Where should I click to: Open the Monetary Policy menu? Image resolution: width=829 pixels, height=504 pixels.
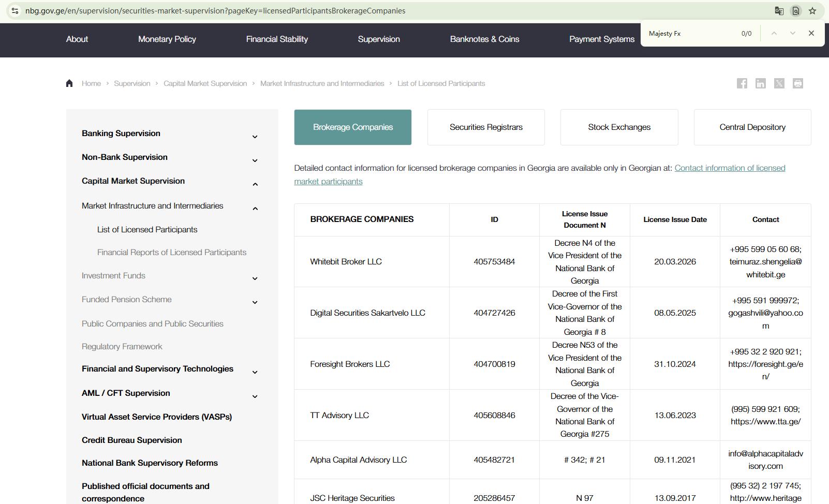(x=167, y=39)
